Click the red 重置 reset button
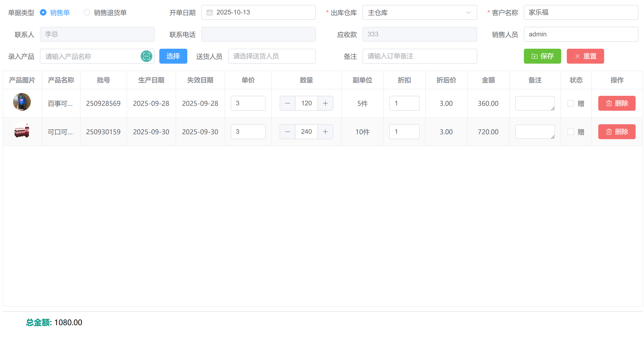The height and width of the screenshot is (338, 644). point(585,56)
